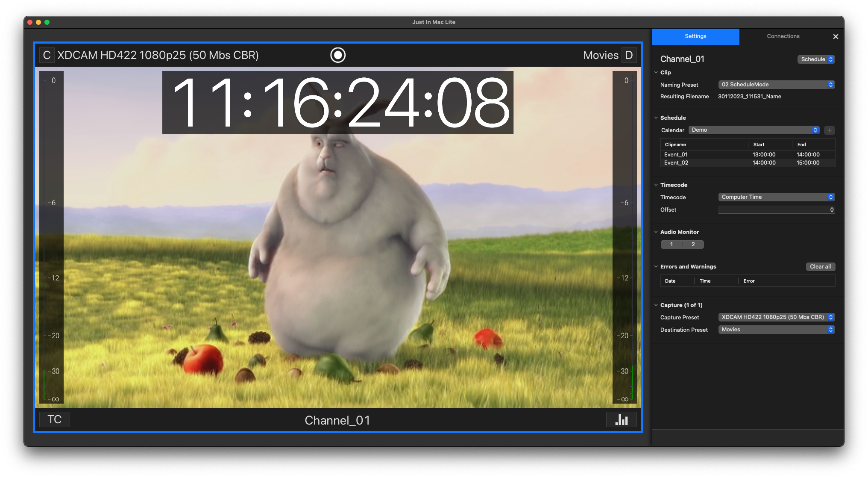Viewport: 868px width, 478px height.
Task: Open the Destination Preset Movies dropdown
Action: 776,330
